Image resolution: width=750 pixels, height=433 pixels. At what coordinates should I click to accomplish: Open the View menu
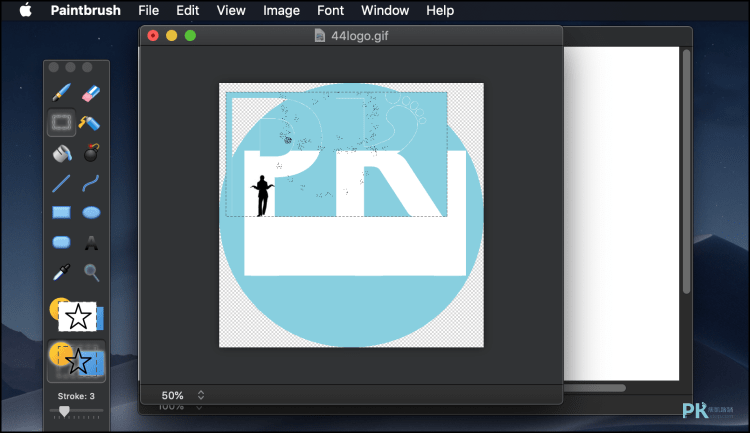click(231, 10)
